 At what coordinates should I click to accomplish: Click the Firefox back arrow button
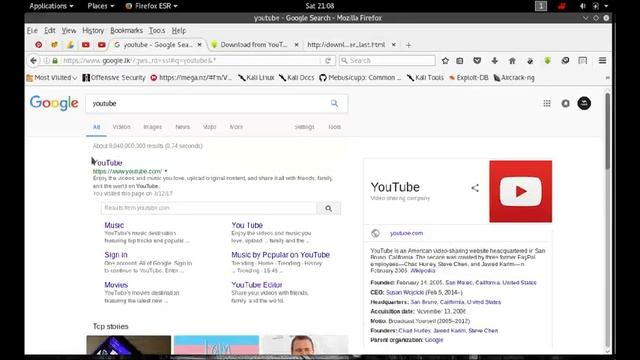(x=33, y=60)
